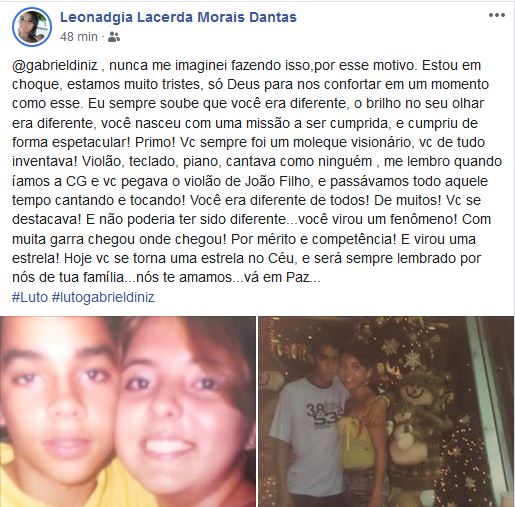Open the 48 min timestamp permalink

[x=79, y=37]
